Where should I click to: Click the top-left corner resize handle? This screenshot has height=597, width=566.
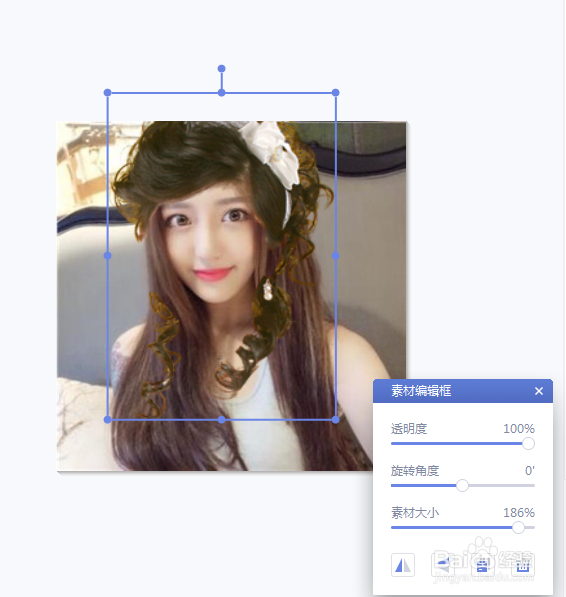point(108,93)
